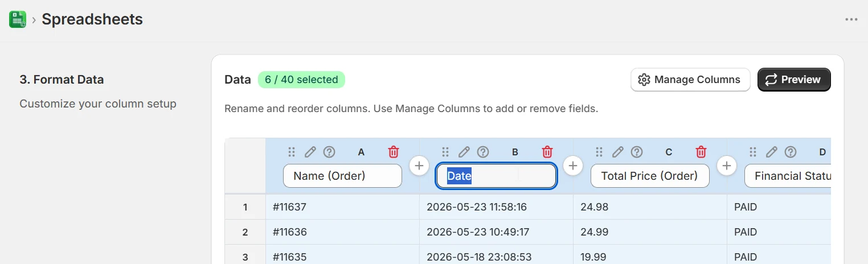Click column letter A label
This screenshot has width=868, height=264.
click(x=361, y=152)
